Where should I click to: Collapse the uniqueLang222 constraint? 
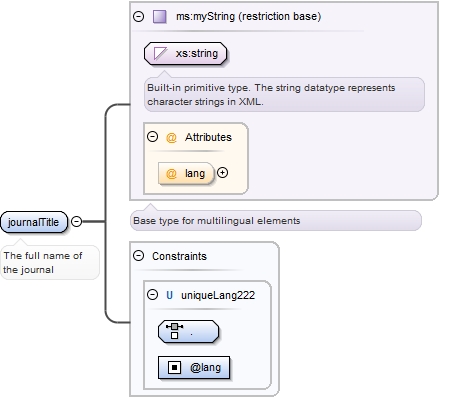click(152, 295)
